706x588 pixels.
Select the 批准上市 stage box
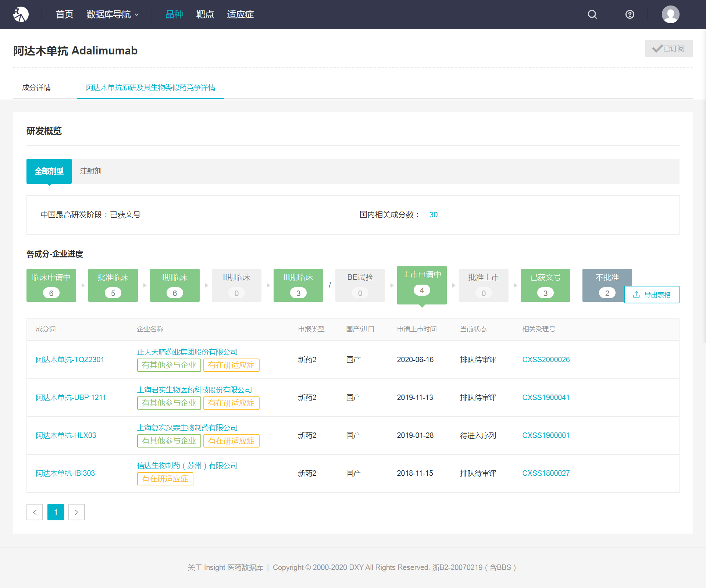click(484, 285)
